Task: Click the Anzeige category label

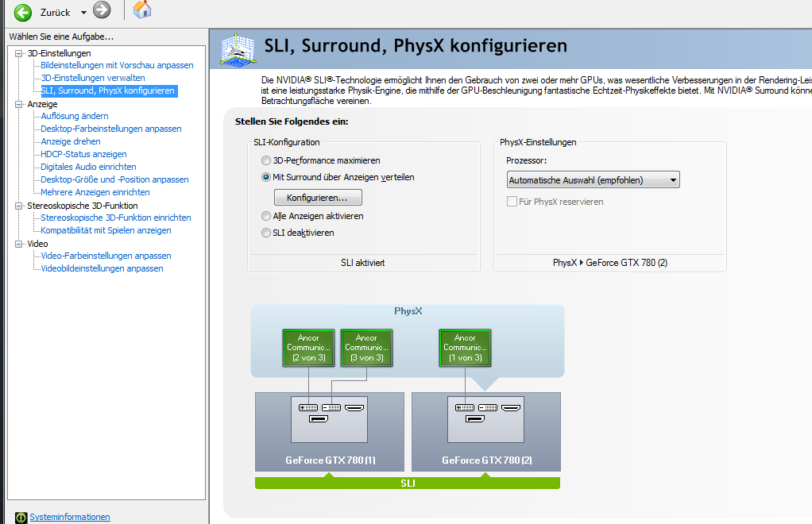Action: 42,104
